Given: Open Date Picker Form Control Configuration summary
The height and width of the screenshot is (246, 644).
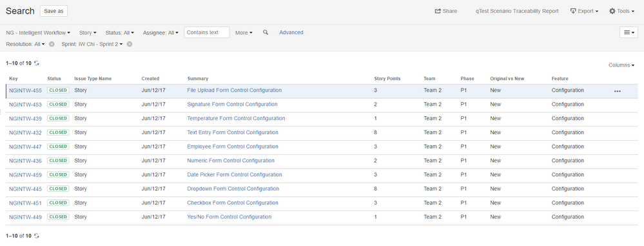Looking at the screenshot, I should click(x=235, y=174).
